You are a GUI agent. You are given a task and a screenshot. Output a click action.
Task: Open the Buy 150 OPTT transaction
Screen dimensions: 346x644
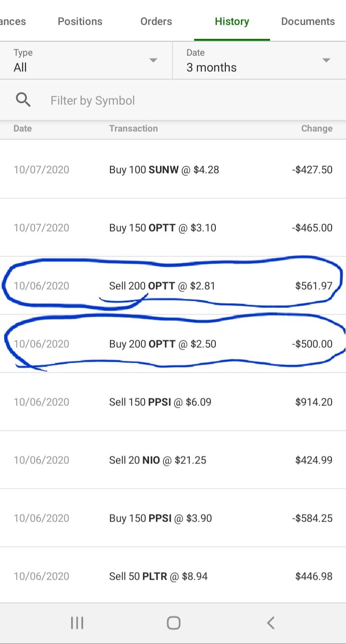pos(173,228)
